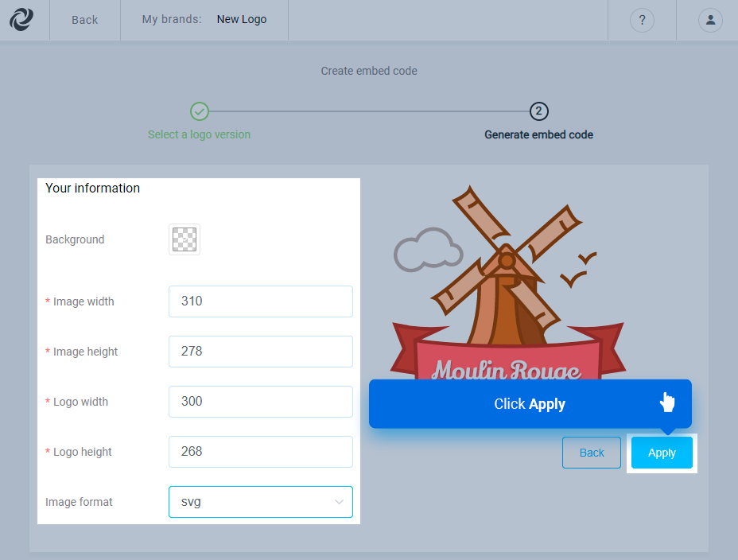The image size is (738, 560).
Task: Open the New Logo brand name
Action: 242,19
